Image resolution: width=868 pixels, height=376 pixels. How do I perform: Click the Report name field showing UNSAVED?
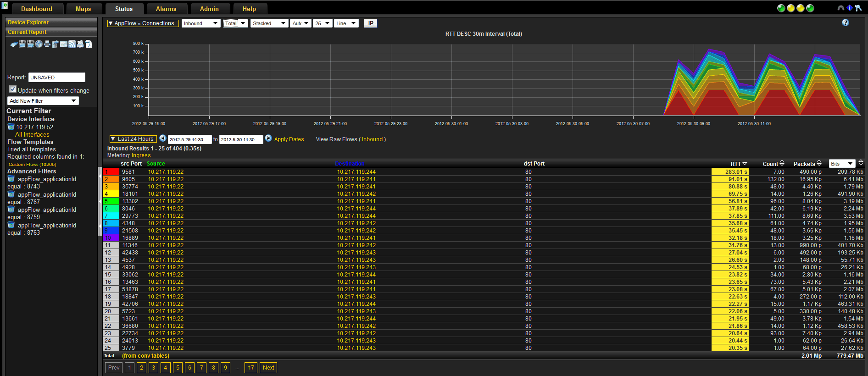click(57, 77)
